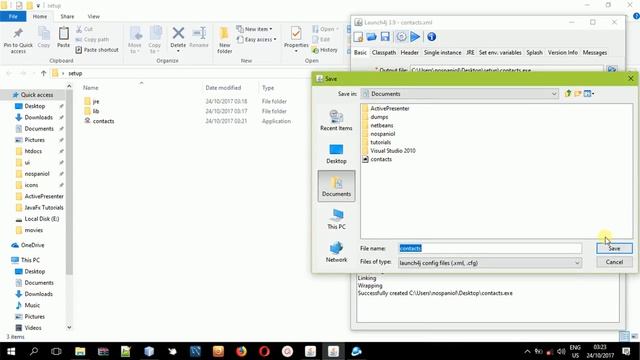This screenshot has width=640, height=360.
Task: Click the File name input field
Action: tap(490, 248)
